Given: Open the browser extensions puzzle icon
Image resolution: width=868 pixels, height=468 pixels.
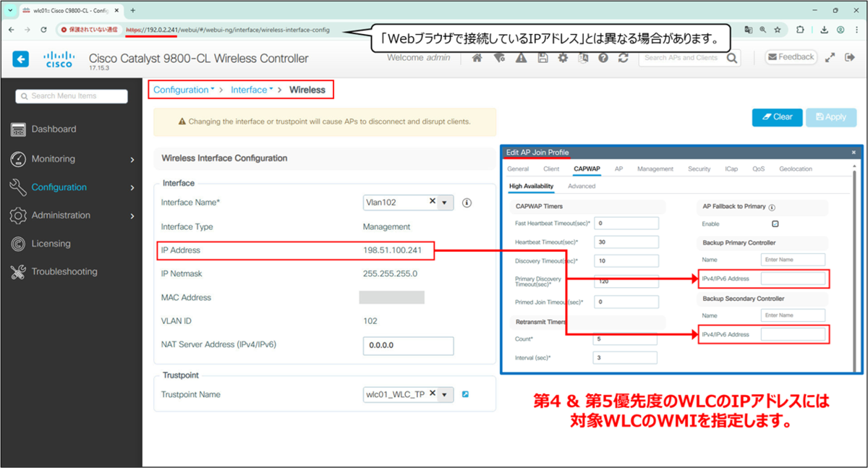Looking at the screenshot, I should point(800,30).
